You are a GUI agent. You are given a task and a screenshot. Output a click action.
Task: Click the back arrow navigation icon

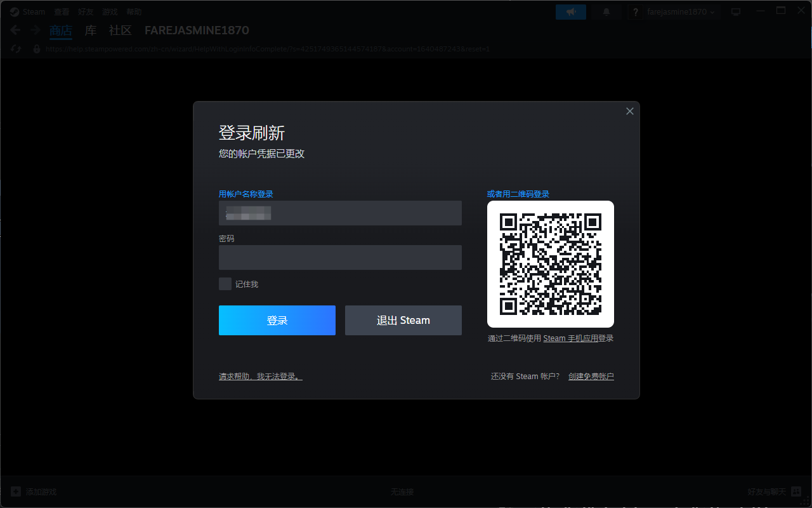pyautogui.click(x=16, y=30)
